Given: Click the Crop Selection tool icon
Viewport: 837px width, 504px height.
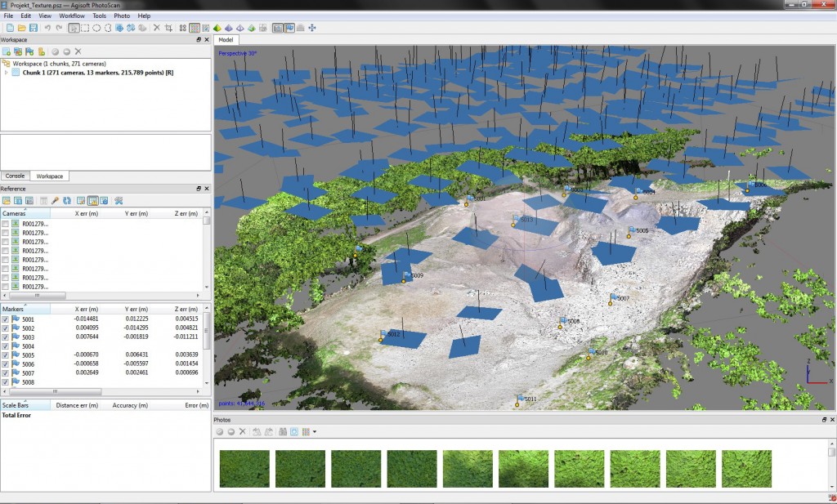Looking at the screenshot, I should (x=168, y=28).
